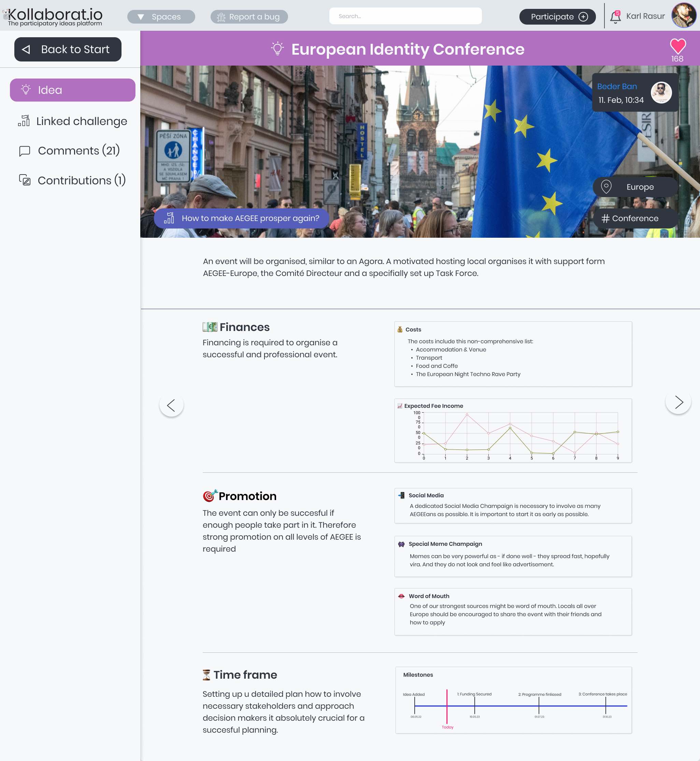Click the Europe location pin icon

606,187
